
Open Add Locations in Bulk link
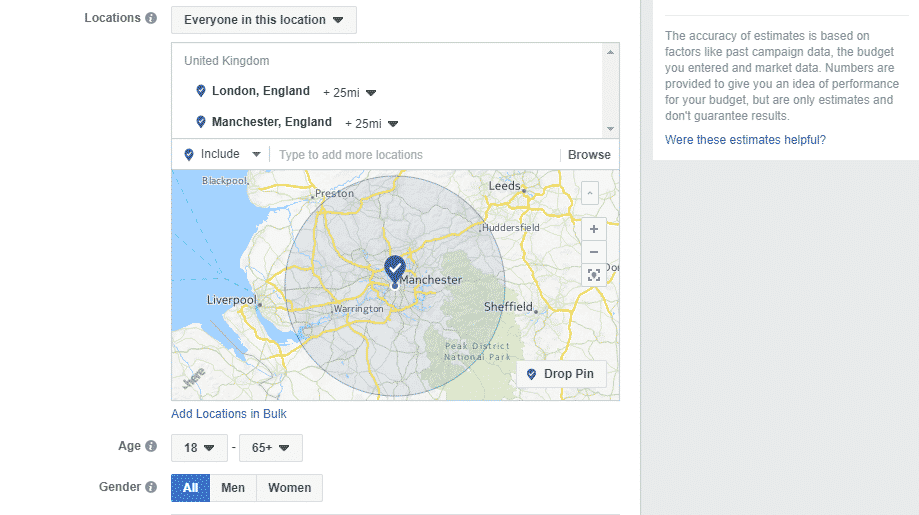(x=229, y=414)
